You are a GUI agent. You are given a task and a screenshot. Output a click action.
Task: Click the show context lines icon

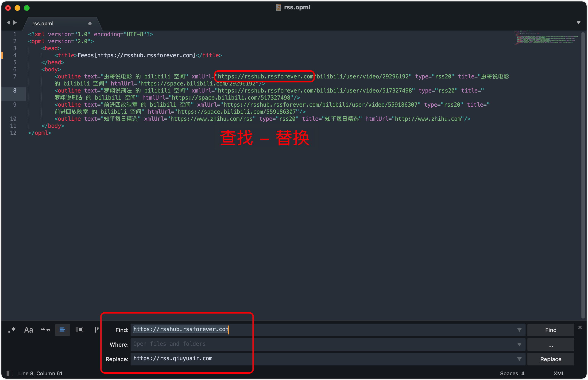62,330
